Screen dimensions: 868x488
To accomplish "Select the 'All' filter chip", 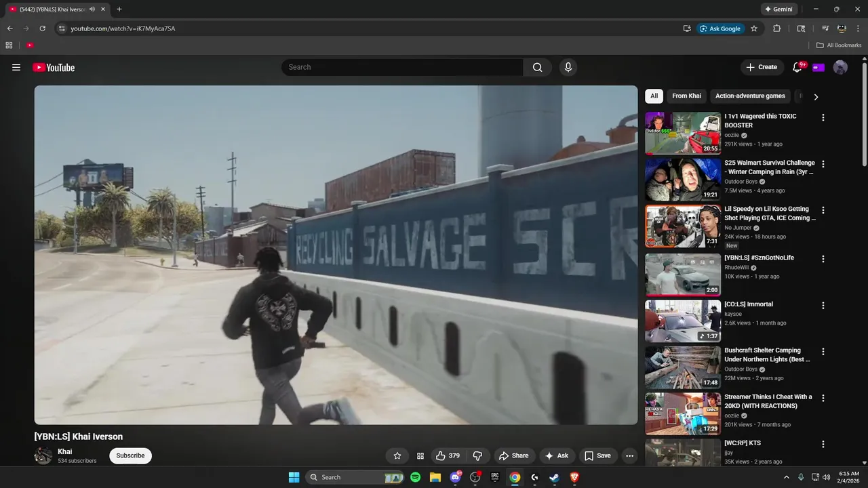I will click(x=654, y=96).
